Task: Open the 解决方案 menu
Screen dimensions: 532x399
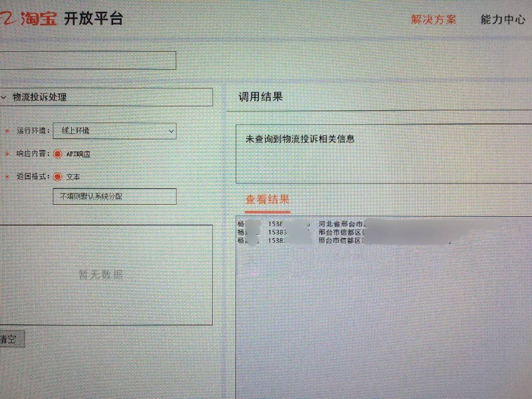Action: [x=434, y=20]
